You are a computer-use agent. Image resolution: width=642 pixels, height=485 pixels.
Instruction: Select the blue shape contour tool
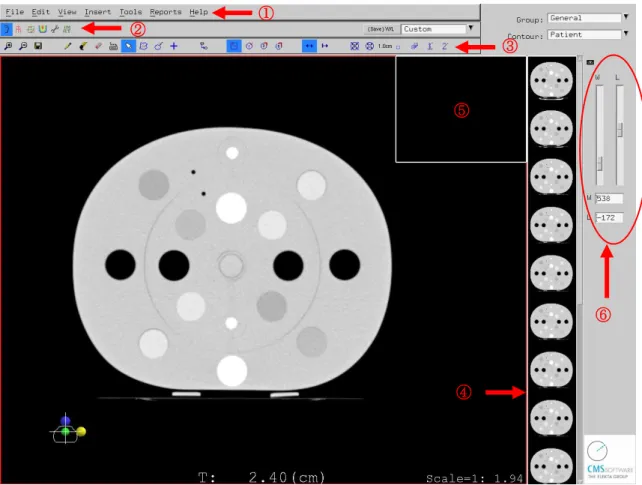tap(143, 46)
